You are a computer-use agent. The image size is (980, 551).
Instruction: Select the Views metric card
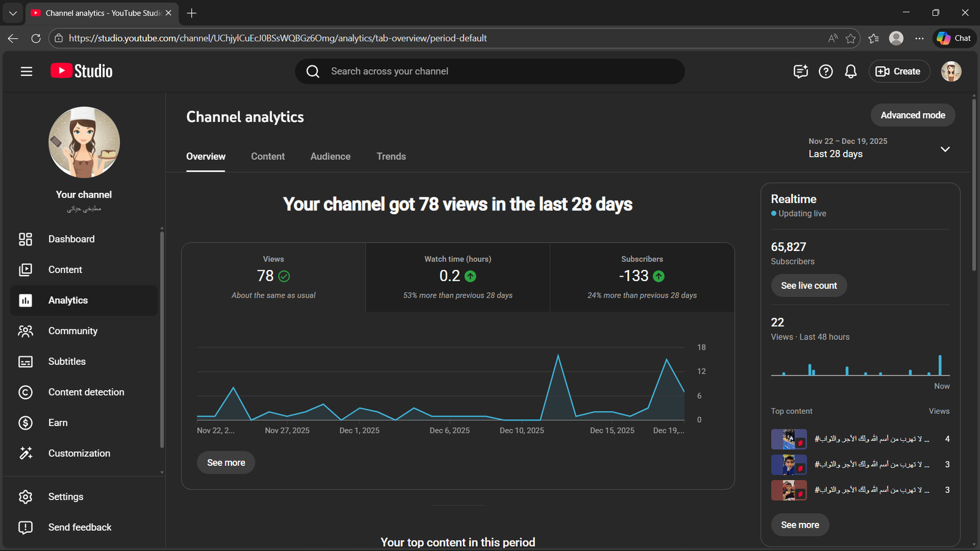(x=273, y=277)
